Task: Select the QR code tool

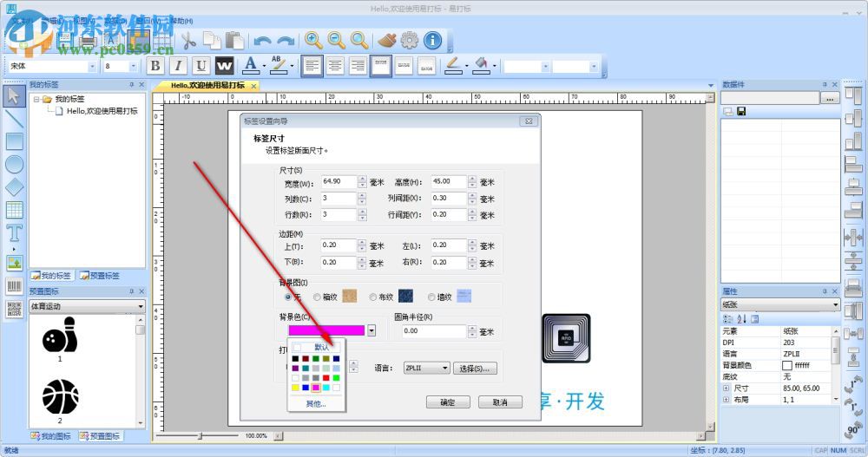Action: click(14, 310)
